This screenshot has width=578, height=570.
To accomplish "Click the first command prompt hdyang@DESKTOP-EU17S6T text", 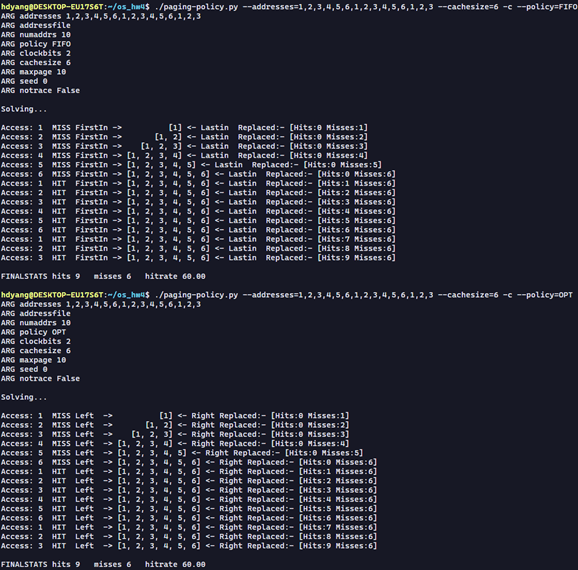I will [52, 7].
